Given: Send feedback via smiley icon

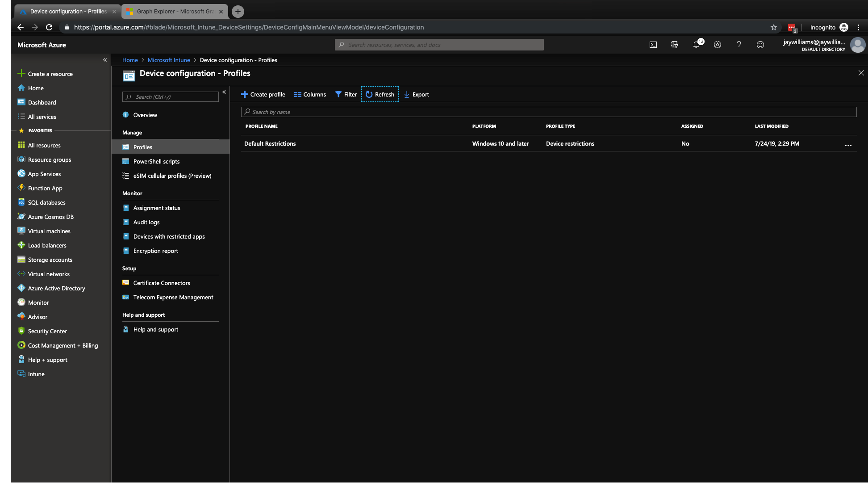Looking at the screenshot, I should pyautogui.click(x=760, y=45).
